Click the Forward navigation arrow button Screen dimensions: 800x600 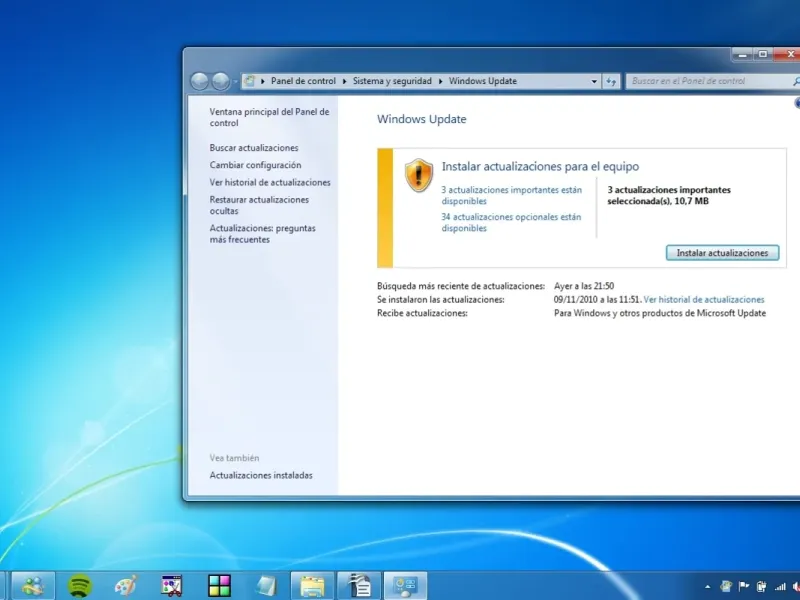pyautogui.click(x=220, y=81)
